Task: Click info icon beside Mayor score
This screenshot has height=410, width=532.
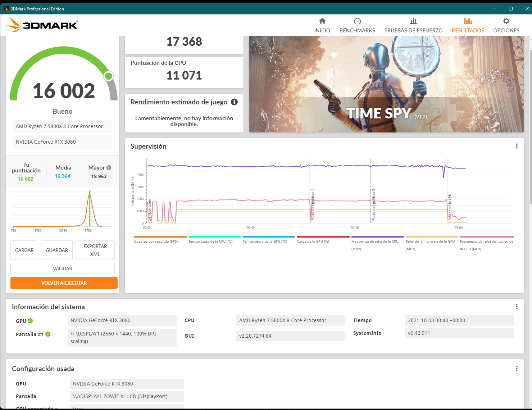Action: [x=109, y=167]
